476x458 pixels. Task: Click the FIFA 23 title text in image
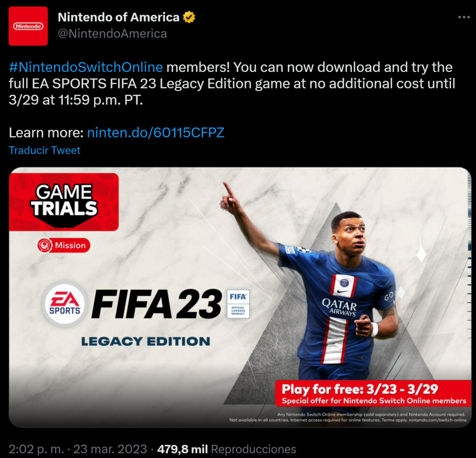point(157,304)
